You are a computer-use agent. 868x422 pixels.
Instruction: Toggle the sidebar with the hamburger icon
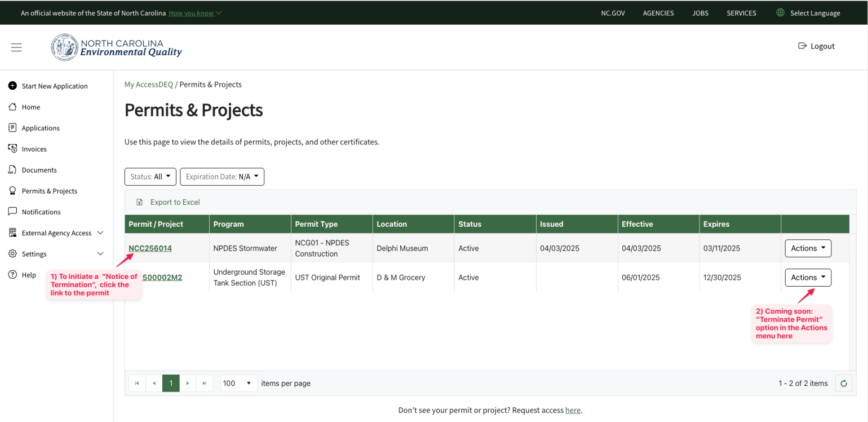click(16, 47)
